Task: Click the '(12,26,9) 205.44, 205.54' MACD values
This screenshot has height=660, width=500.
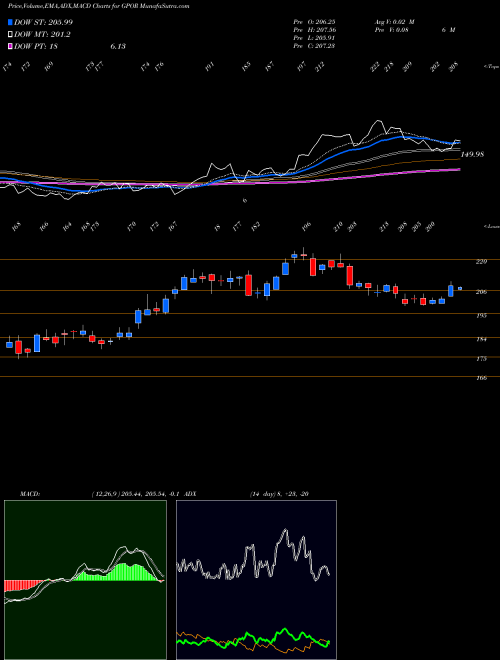Action: [128, 494]
